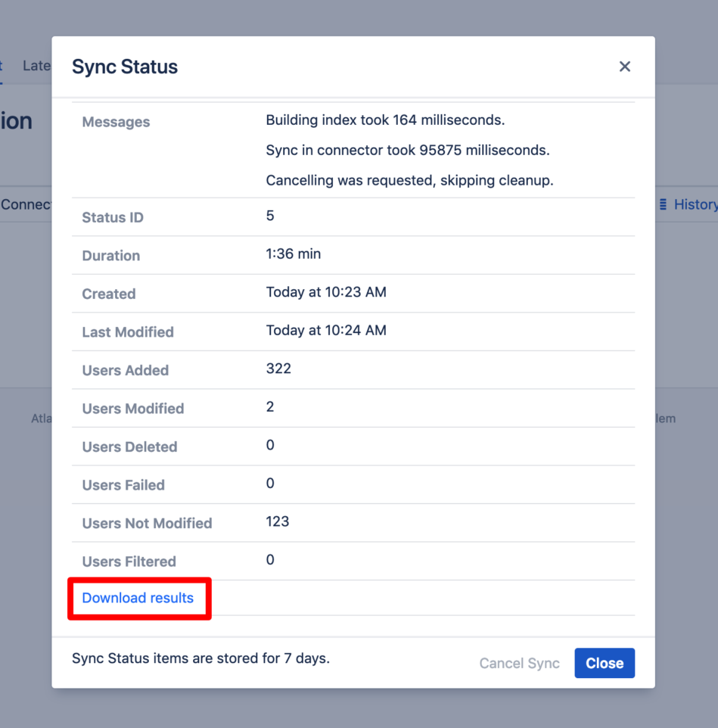Click the Download results link
Image resolution: width=718 pixels, height=728 pixels.
pos(138,598)
